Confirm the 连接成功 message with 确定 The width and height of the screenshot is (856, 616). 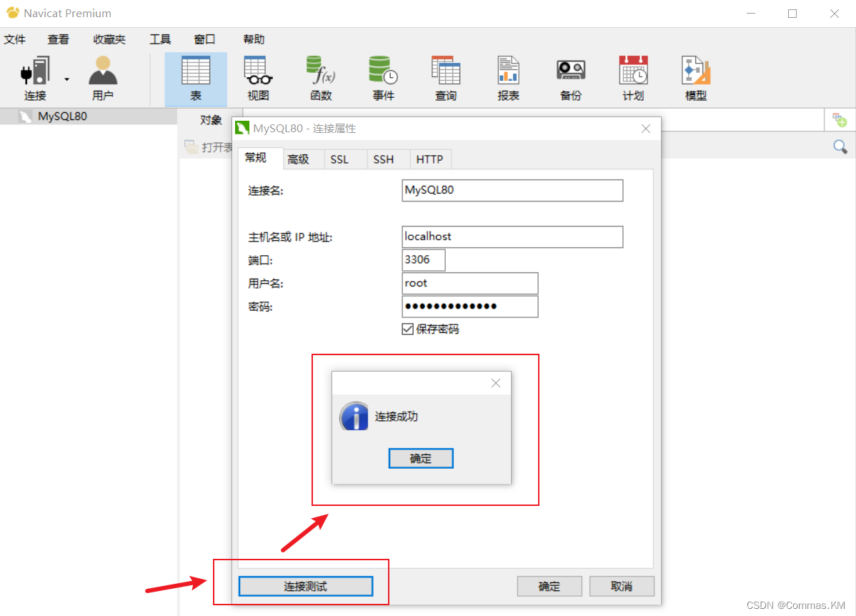click(x=421, y=459)
